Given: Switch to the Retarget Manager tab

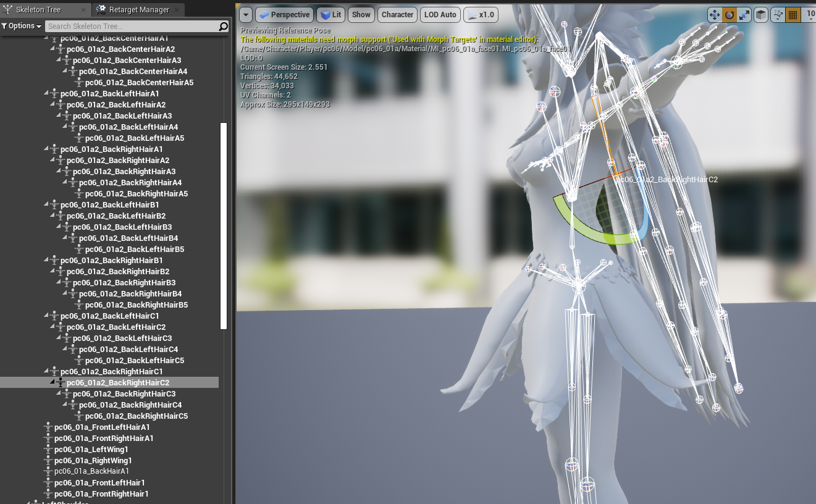Looking at the screenshot, I should pos(139,10).
